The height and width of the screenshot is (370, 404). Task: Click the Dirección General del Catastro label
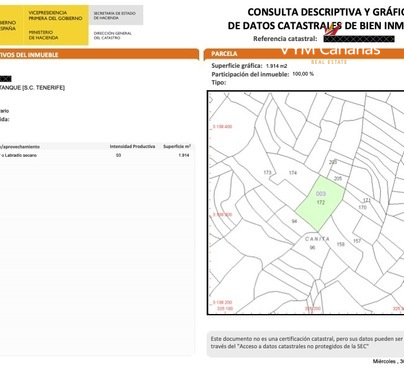113,35
